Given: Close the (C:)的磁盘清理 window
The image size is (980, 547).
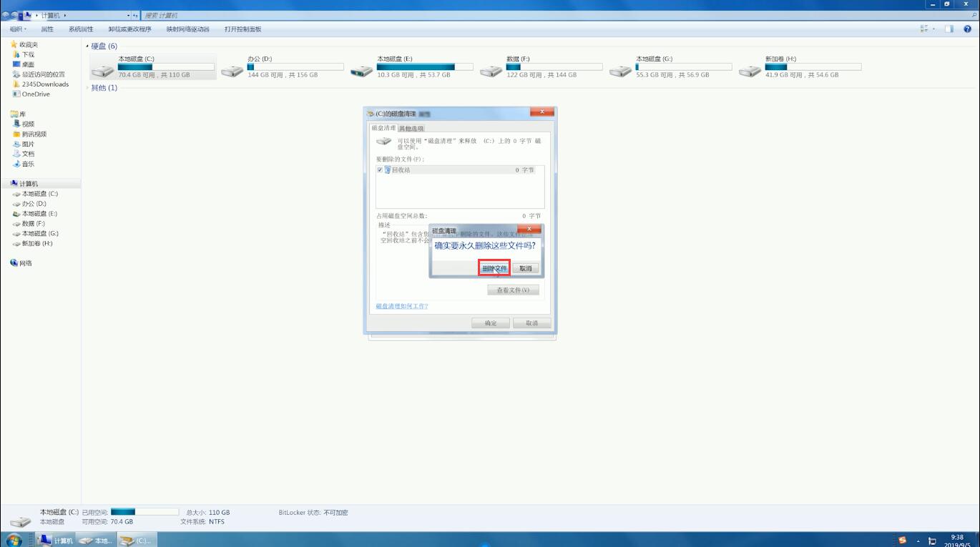Looking at the screenshot, I should point(542,112).
